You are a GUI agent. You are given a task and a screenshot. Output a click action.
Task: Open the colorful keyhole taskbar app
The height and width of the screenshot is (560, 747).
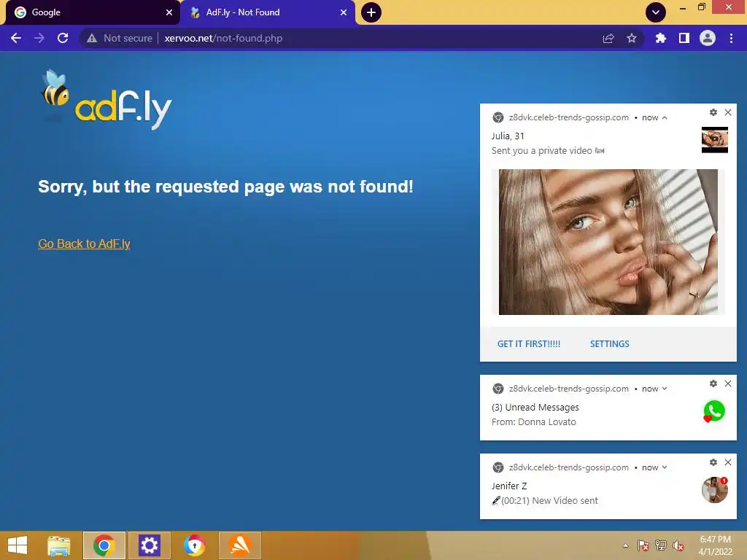coord(194,545)
